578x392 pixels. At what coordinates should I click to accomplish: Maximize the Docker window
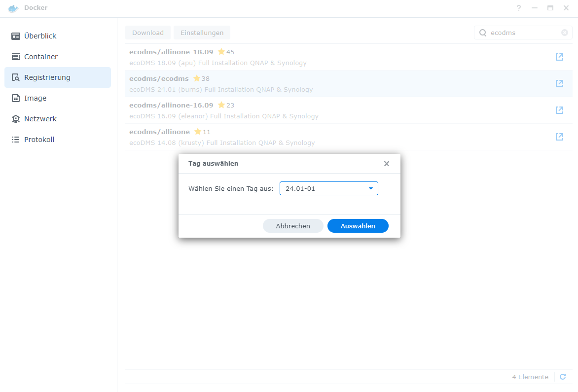pyautogui.click(x=550, y=8)
